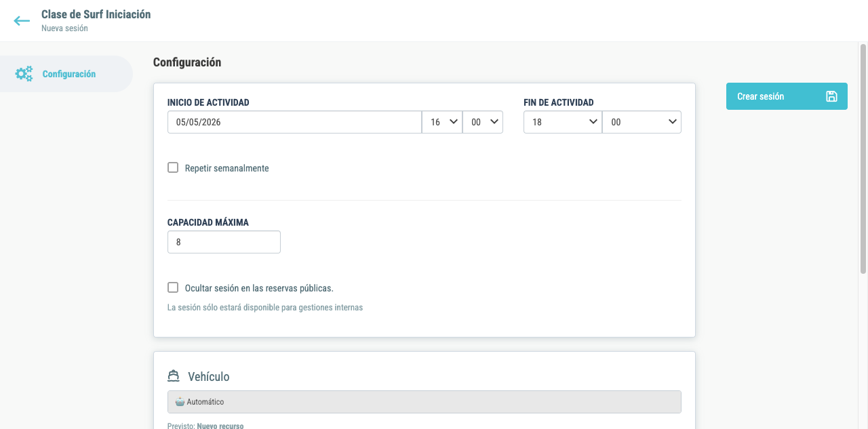Open the Configuración sidebar tab
This screenshot has height=429, width=868.
[66, 74]
